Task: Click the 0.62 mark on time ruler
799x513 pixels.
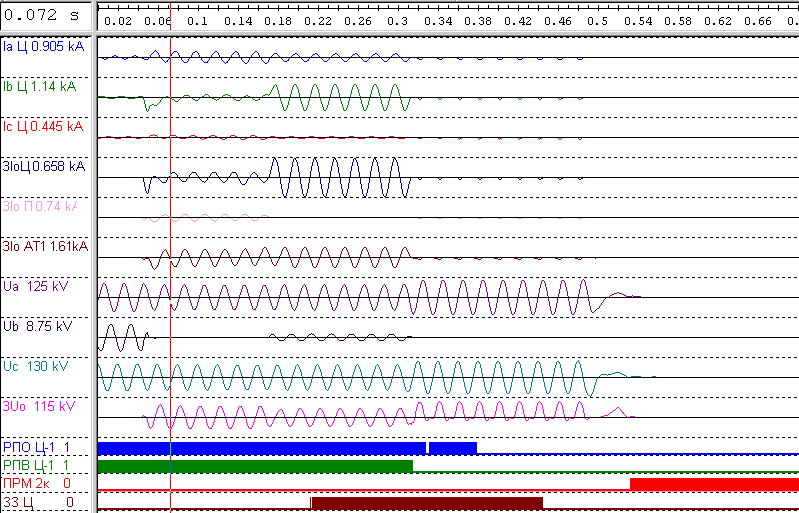Action: coord(718,21)
